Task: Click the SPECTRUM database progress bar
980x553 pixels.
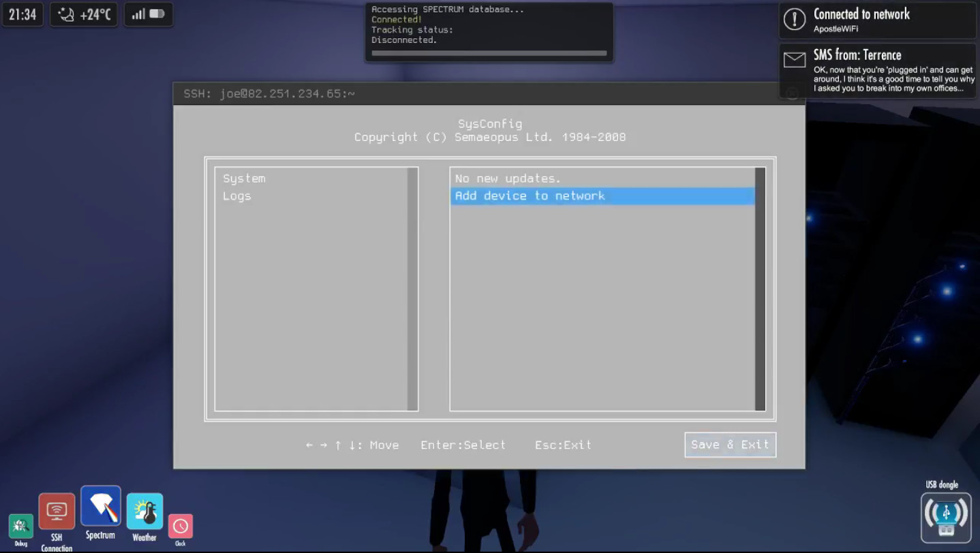Action: 489,53
